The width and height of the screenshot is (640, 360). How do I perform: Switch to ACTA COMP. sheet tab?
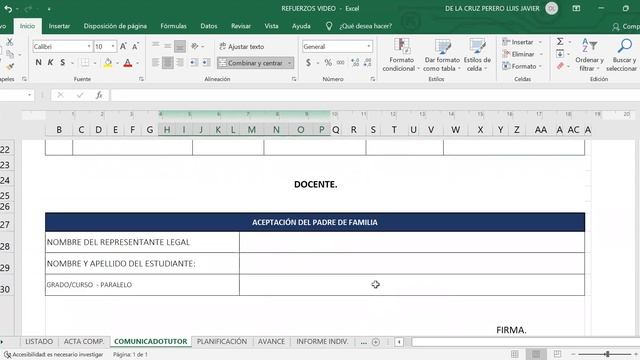click(x=84, y=342)
